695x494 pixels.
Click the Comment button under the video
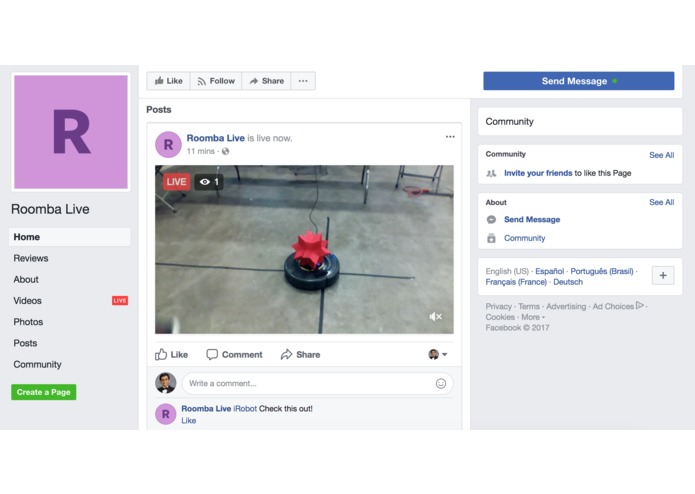(234, 354)
